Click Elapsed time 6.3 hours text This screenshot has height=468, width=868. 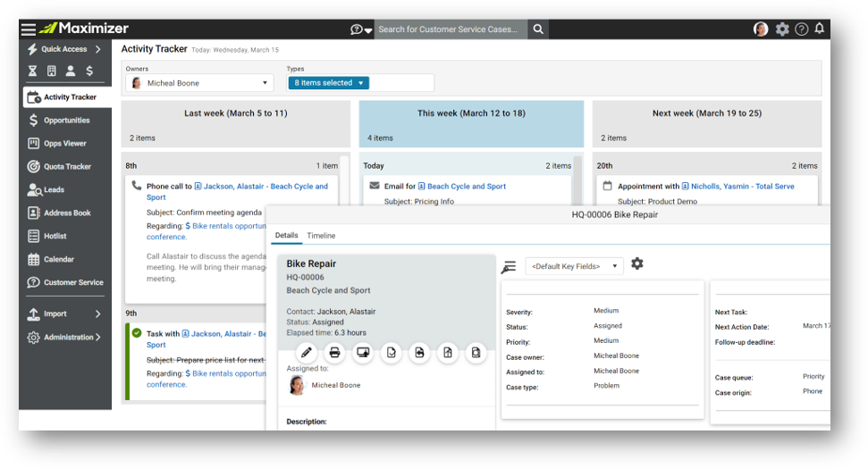pos(326,332)
